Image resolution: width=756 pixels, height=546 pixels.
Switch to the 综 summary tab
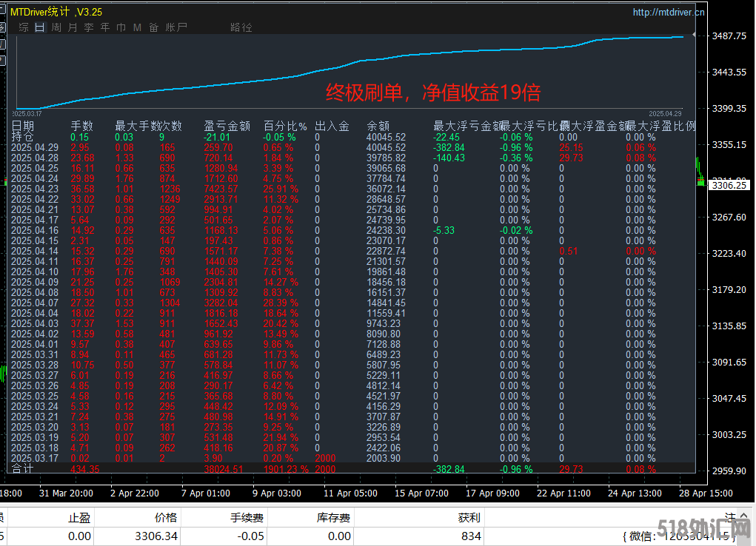coord(24,27)
